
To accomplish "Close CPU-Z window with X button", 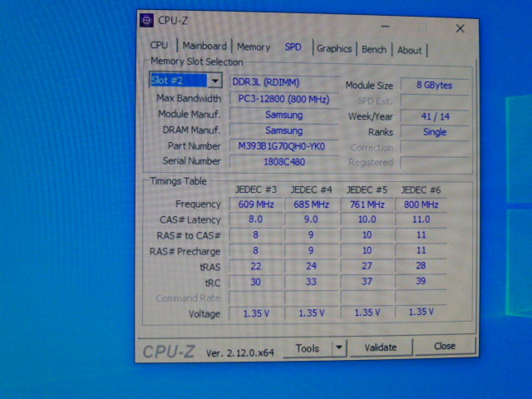I will pyautogui.click(x=460, y=28).
